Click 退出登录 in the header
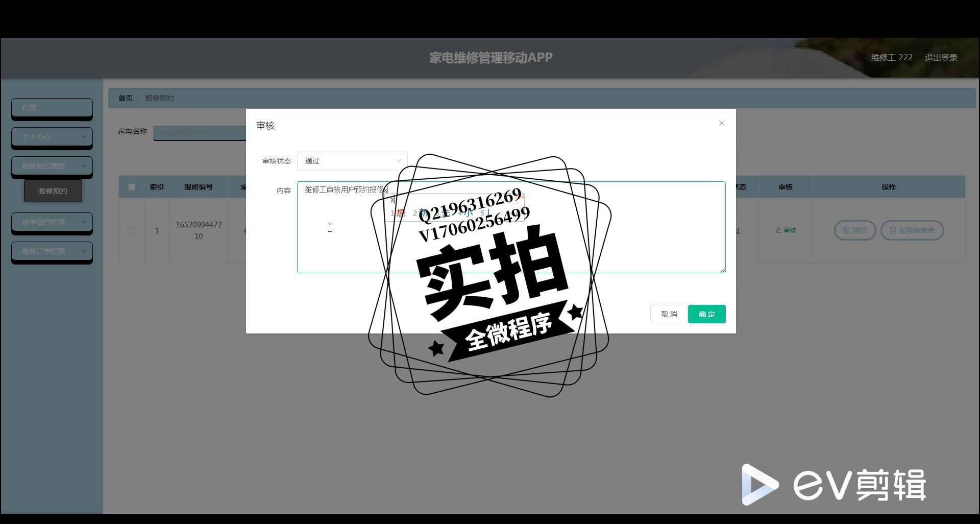 pos(941,58)
